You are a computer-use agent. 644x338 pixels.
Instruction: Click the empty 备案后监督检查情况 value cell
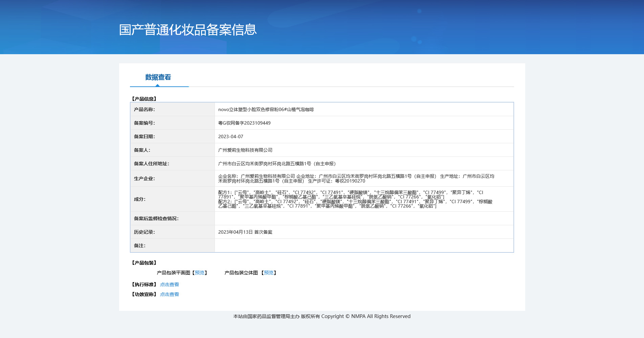(x=364, y=218)
